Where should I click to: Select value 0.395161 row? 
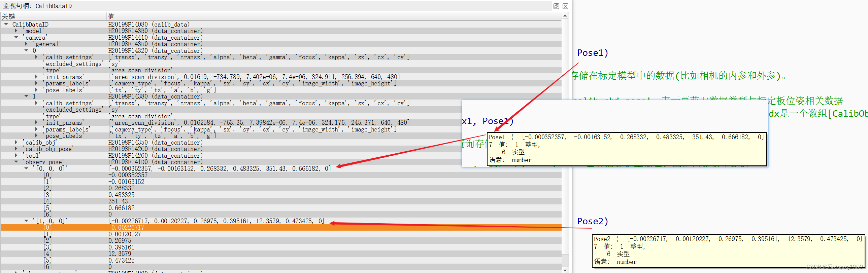click(x=121, y=247)
